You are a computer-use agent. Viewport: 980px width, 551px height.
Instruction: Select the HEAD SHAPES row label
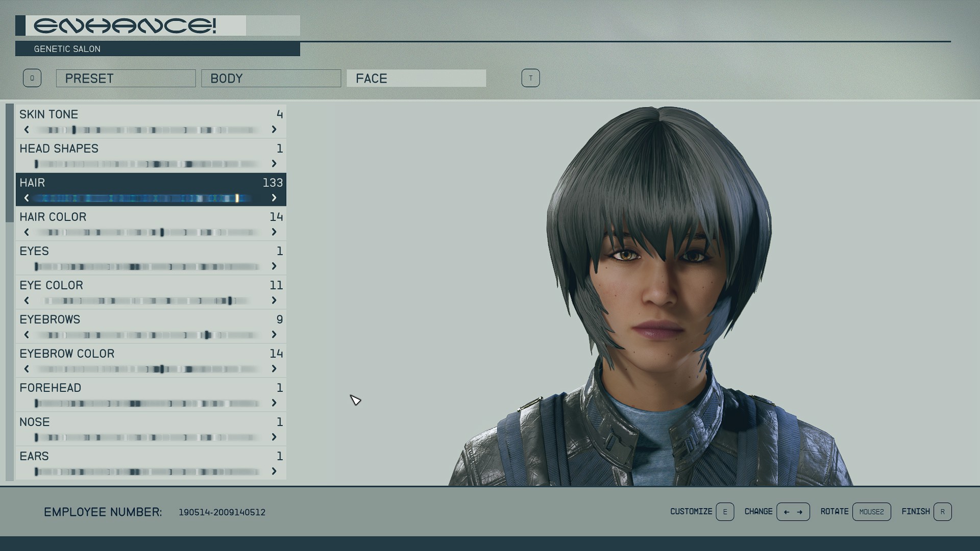pos(59,148)
